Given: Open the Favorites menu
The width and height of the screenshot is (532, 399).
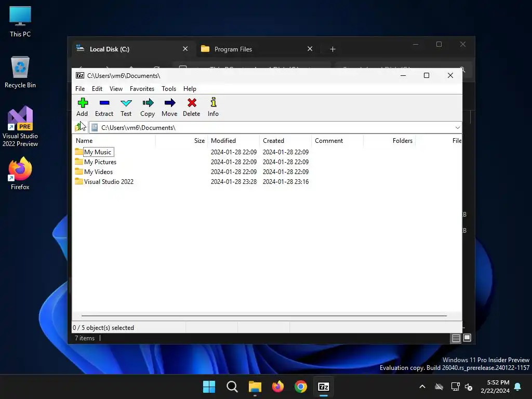Looking at the screenshot, I should [x=142, y=88].
